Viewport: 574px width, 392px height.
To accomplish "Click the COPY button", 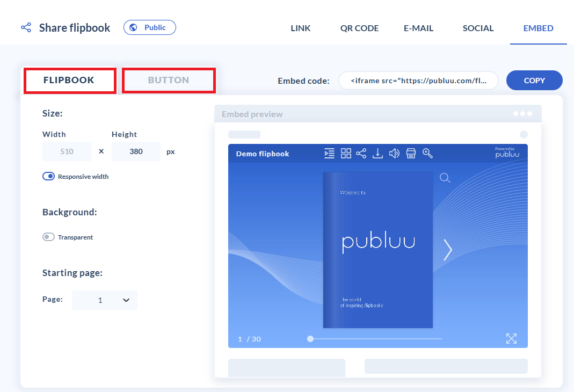I will 534,81.
